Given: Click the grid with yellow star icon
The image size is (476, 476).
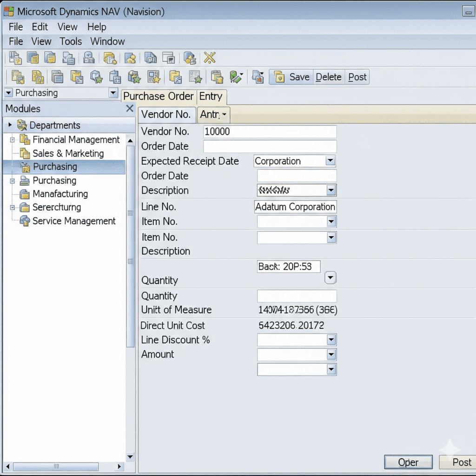Looking at the screenshot, I should (x=154, y=77).
